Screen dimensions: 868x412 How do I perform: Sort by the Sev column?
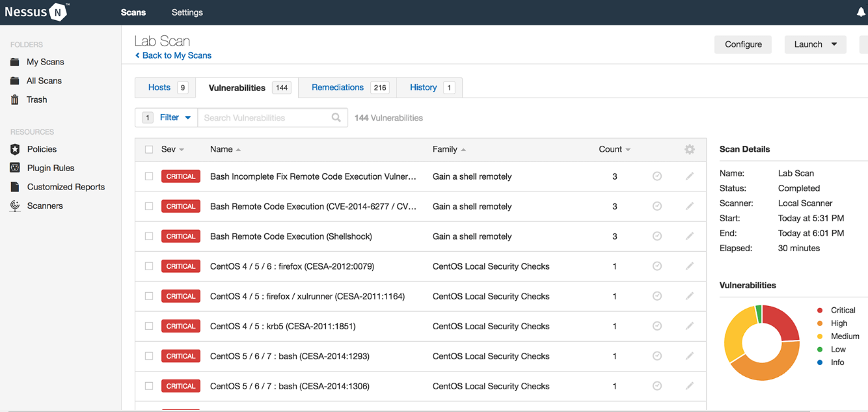tap(172, 150)
